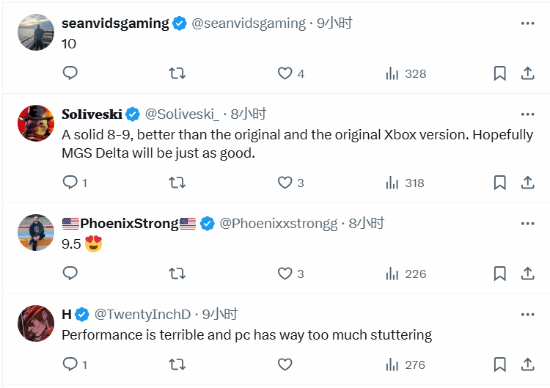Reply to seanvidsgaming's tweet
This screenshot has width=550, height=388.
click(70, 73)
